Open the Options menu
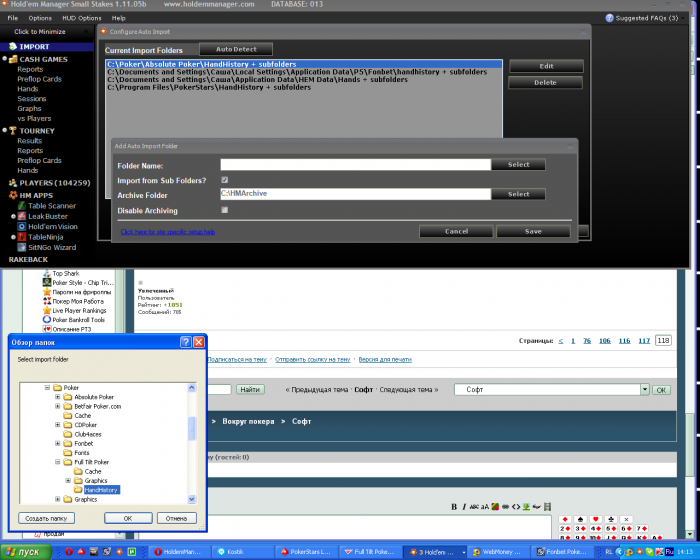Screen dimensions: 700x560 pos(40,18)
